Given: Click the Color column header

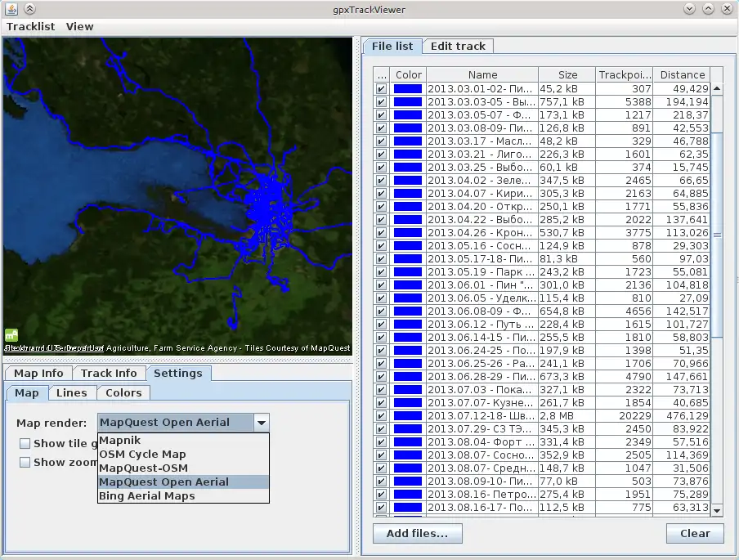Looking at the screenshot, I should coord(409,75).
